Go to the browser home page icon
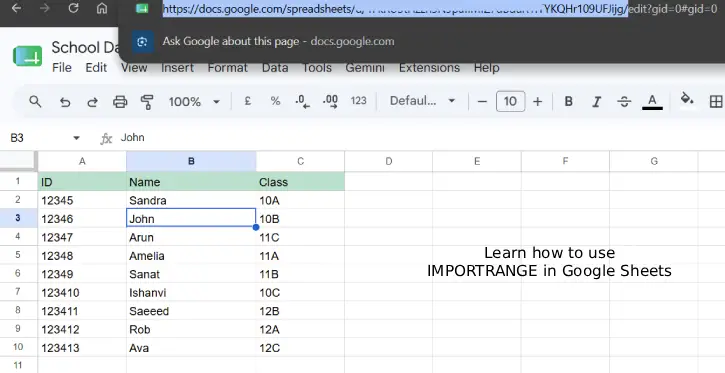Image resolution: width=725 pixels, height=373 pixels. (102, 8)
